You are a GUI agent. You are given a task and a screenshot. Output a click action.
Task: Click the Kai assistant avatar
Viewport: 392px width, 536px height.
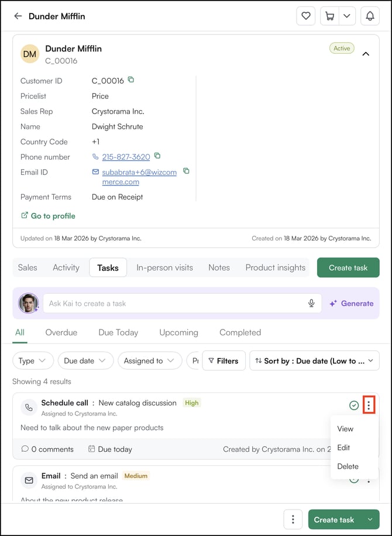28,303
